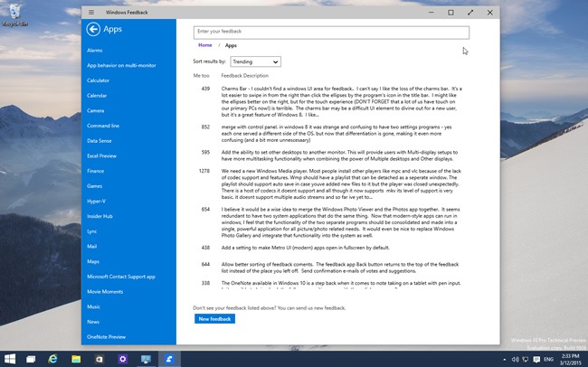
Task: Select the News category
Action: click(93, 322)
